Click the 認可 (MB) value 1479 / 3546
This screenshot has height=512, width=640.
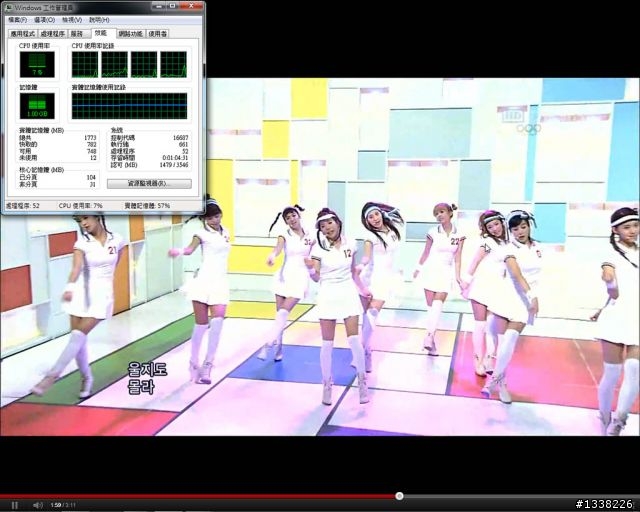(x=173, y=165)
